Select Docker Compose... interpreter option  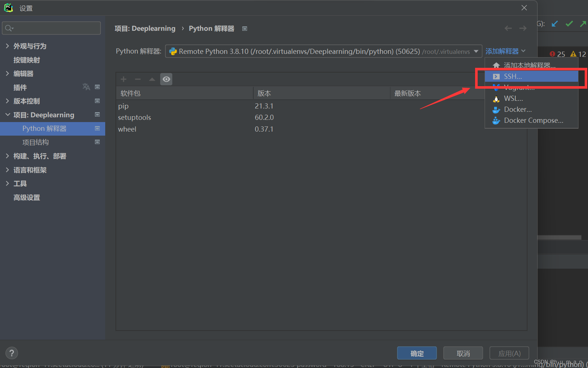click(532, 120)
